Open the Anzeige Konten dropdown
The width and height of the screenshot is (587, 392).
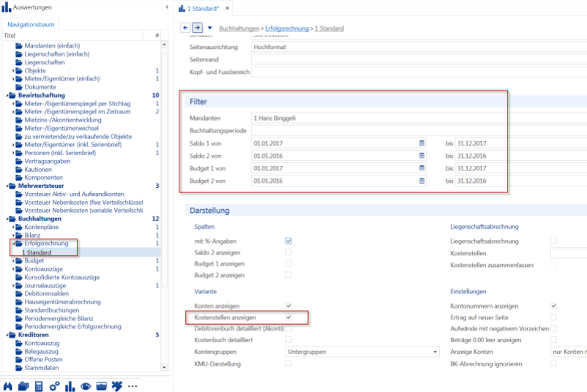(x=569, y=352)
